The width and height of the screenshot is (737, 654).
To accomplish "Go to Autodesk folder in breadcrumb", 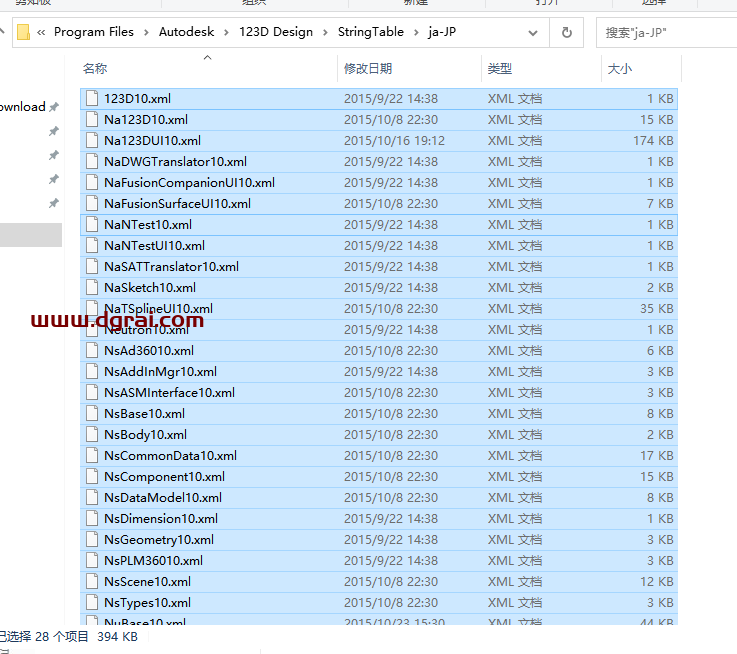I will pos(186,32).
